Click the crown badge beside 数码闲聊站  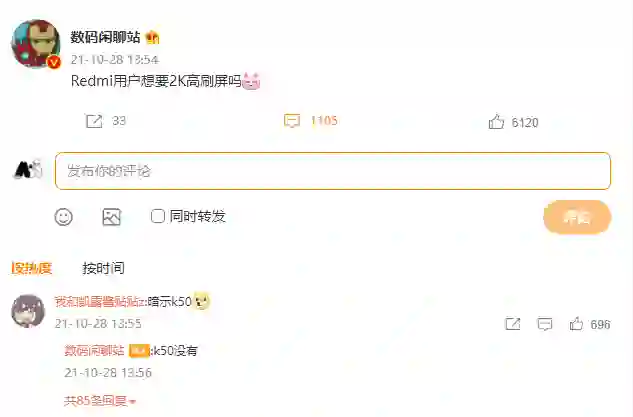tap(153, 38)
